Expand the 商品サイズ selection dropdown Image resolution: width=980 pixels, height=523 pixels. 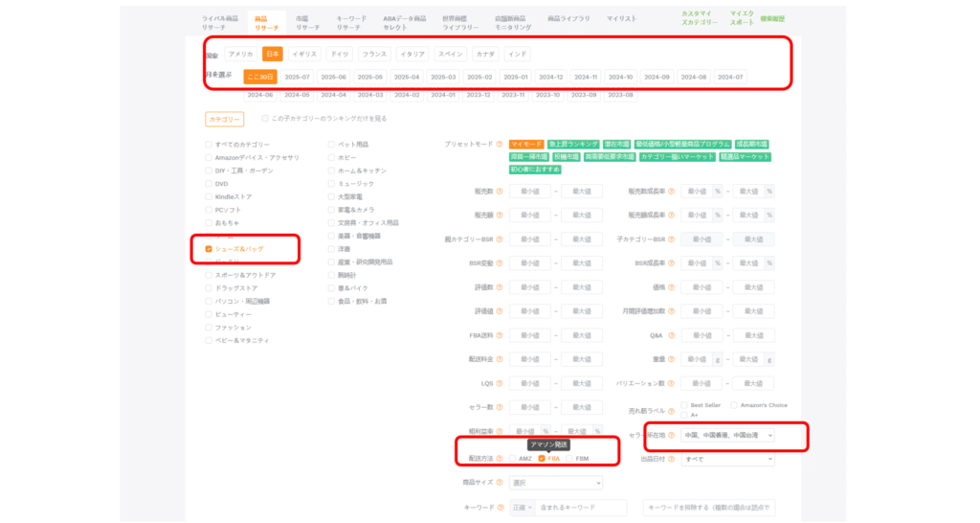555,483
